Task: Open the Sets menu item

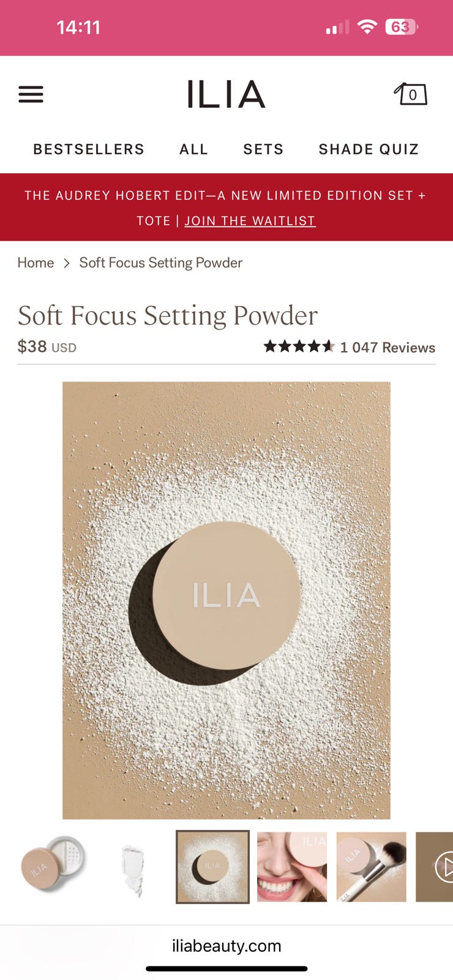Action: click(x=263, y=149)
